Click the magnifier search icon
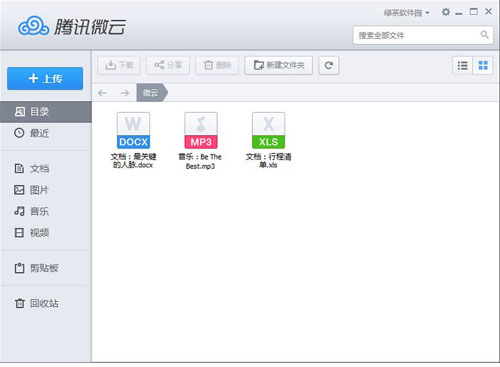Image resolution: width=500 pixels, height=367 pixels. [484, 35]
